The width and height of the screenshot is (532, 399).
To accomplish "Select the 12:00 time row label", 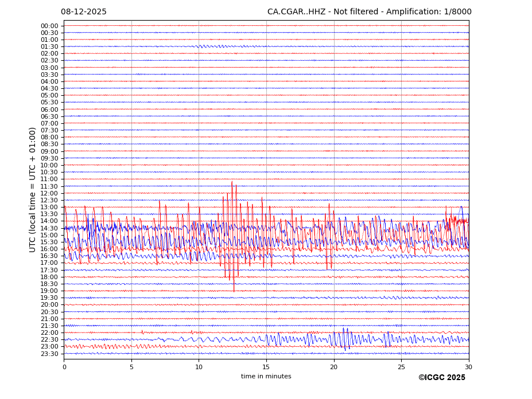I will coord(49,193).
